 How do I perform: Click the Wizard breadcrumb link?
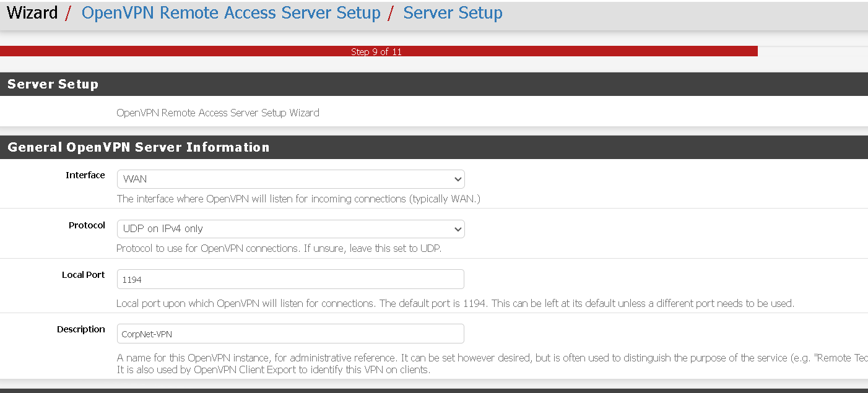click(32, 12)
